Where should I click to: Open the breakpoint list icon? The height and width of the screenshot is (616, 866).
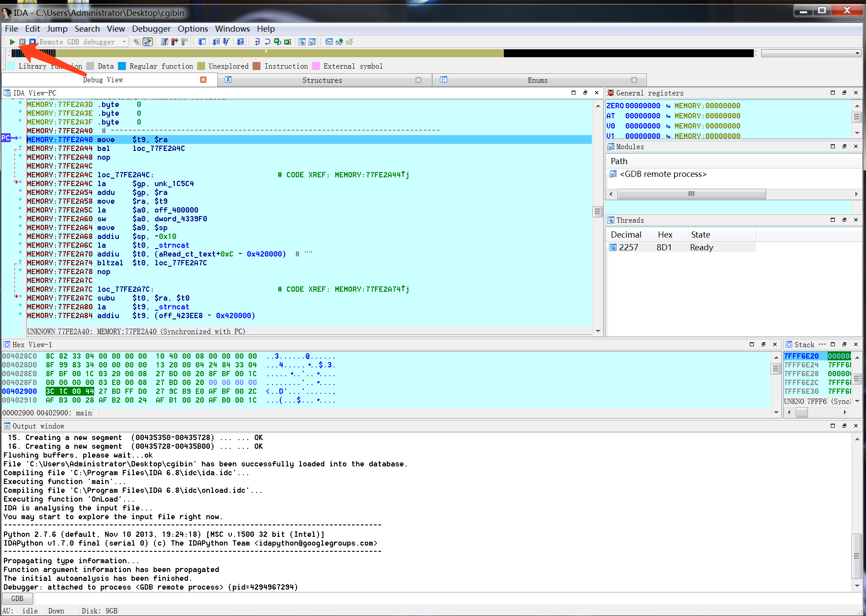(165, 42)
